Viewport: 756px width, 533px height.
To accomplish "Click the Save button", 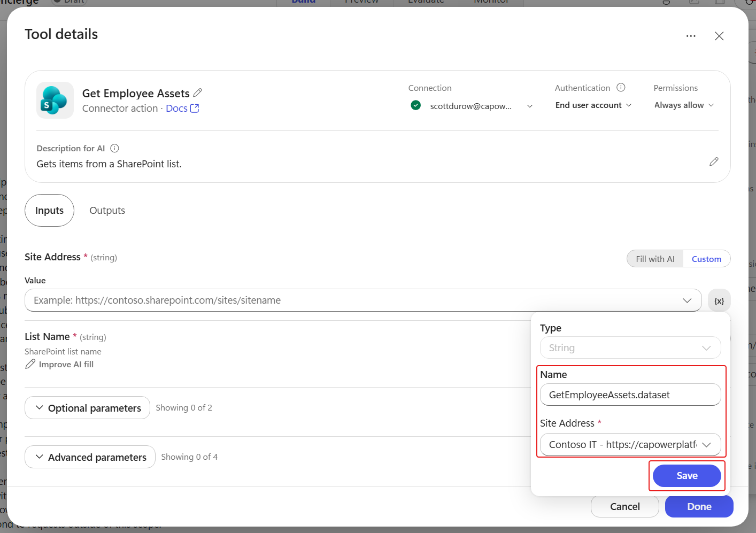I will pyautogui.click(x=687, y=476).
